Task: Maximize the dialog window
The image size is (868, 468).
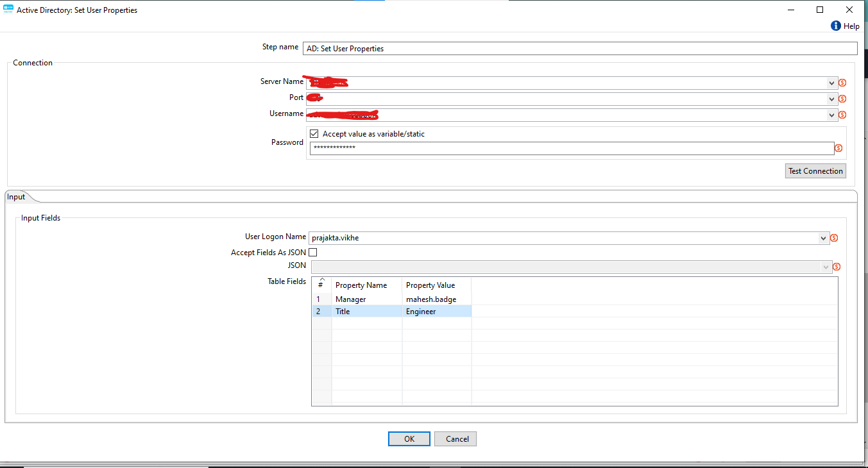Action: point(820,10)
